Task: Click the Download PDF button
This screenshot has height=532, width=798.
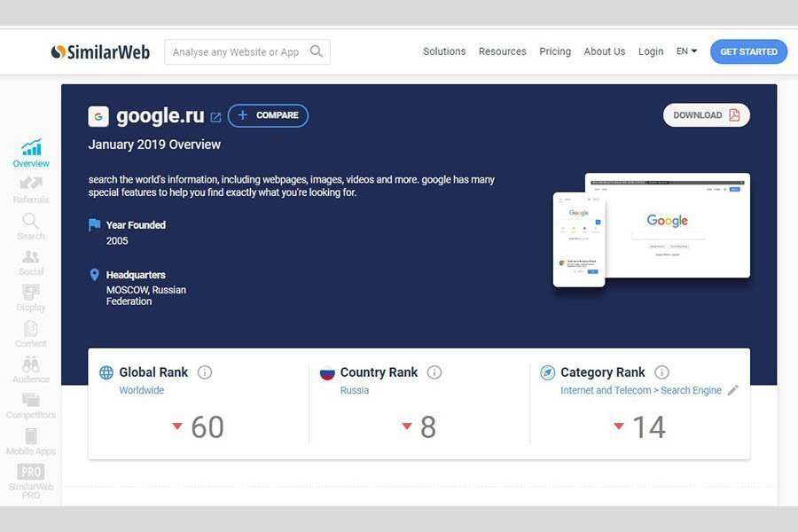Action: tap(707, 115)
